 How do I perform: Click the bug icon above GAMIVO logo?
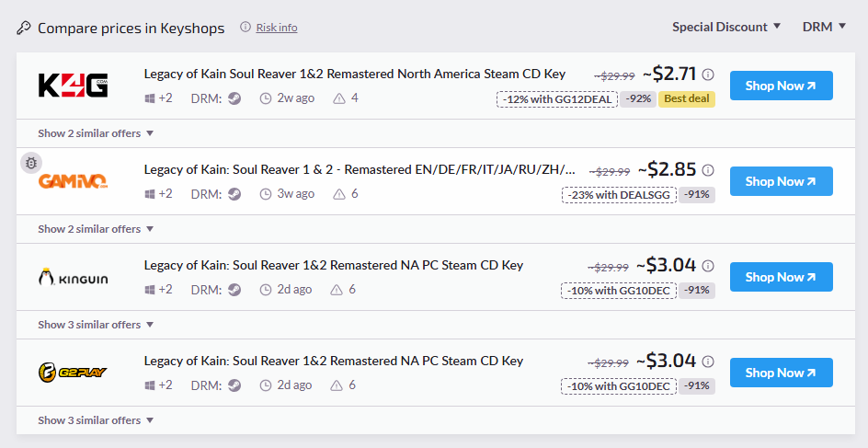click(31, 163)
